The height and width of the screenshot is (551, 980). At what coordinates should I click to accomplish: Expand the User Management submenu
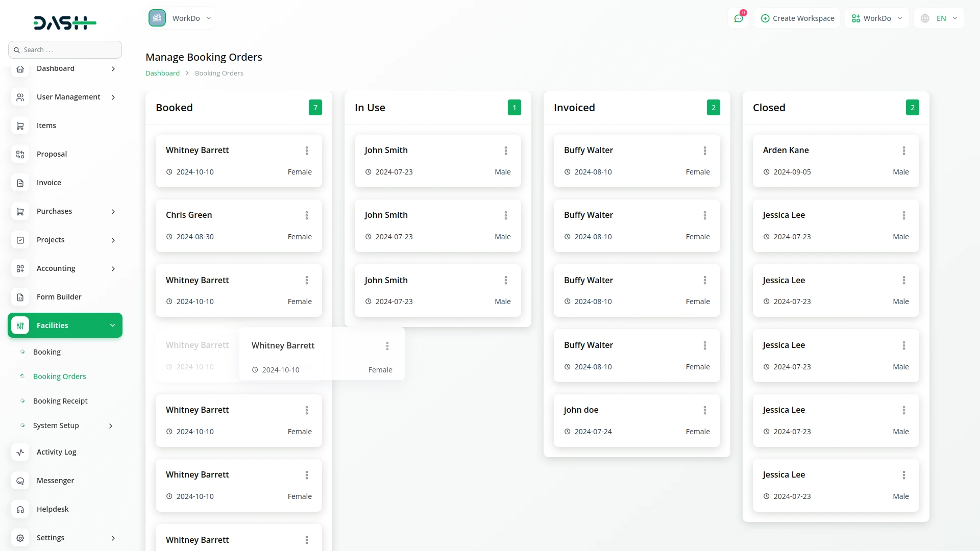click(x=113, y=97)
